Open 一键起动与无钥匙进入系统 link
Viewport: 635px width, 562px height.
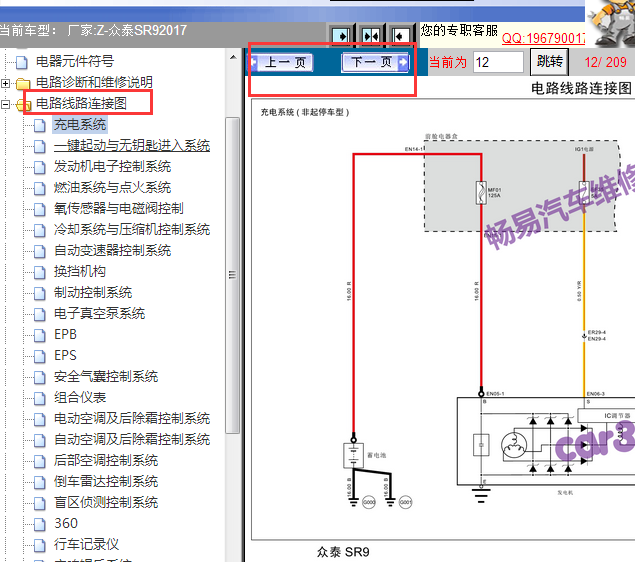coord(132,145)
